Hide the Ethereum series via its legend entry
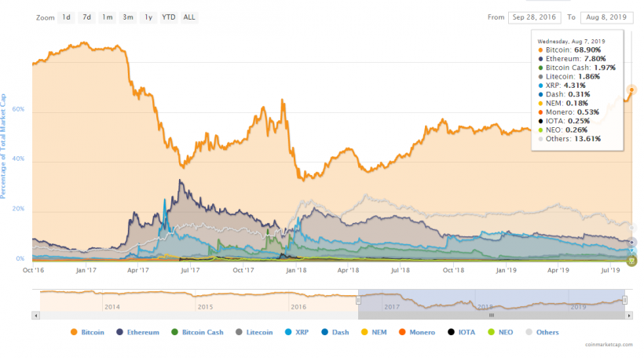644x358 pixels. click(x=138, y=332)
